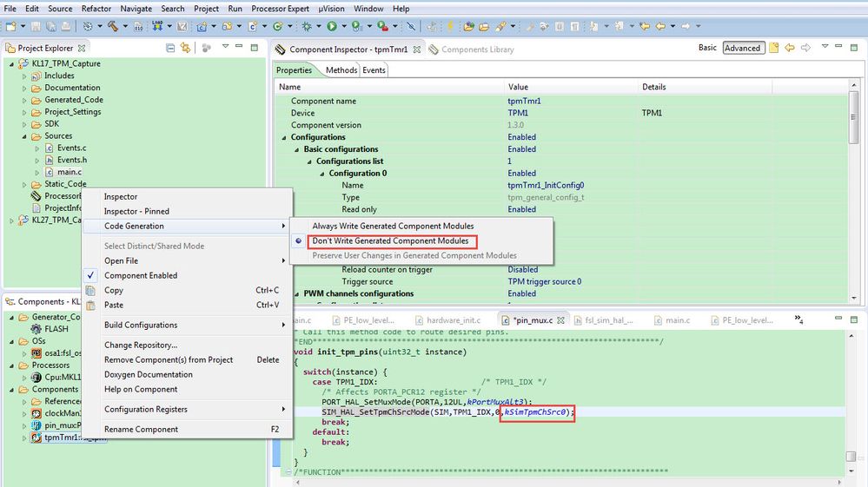Screen dimensions: 868x487
Task: Click the TPM trigger source 0 value
Action: [544, 281]
